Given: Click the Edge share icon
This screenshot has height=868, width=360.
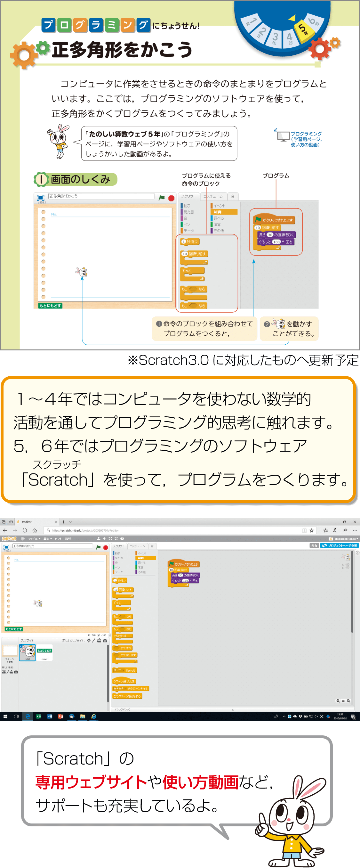Looking at the screenshot, I should point(345,530).
